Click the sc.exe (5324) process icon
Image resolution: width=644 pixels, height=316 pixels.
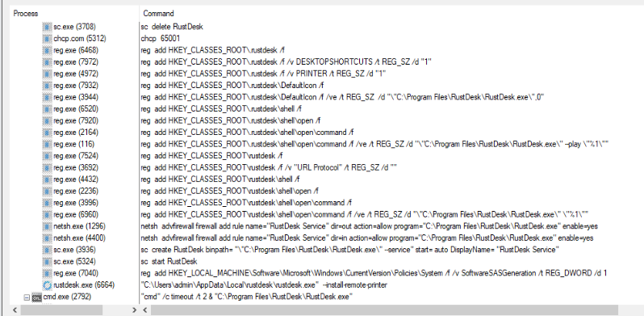[48, 261]
